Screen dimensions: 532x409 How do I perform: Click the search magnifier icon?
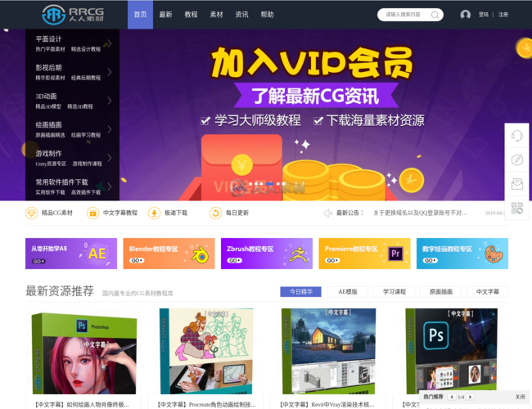435,15
